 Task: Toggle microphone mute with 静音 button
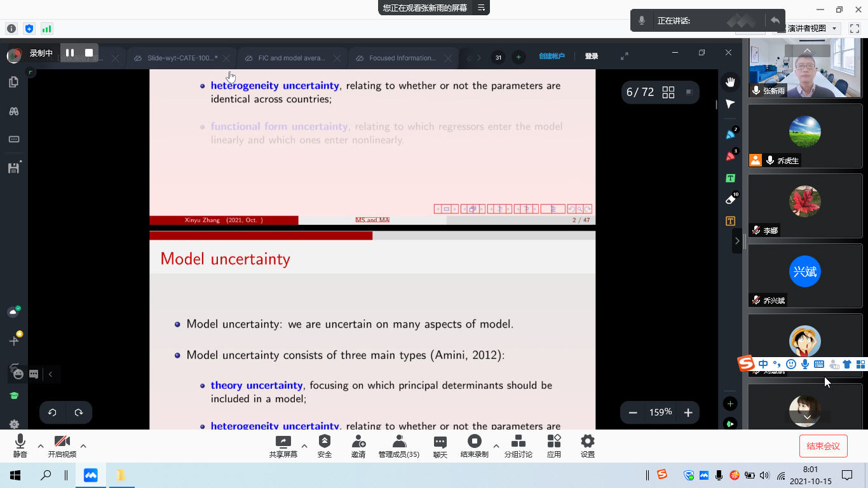[x=20, y=445]
